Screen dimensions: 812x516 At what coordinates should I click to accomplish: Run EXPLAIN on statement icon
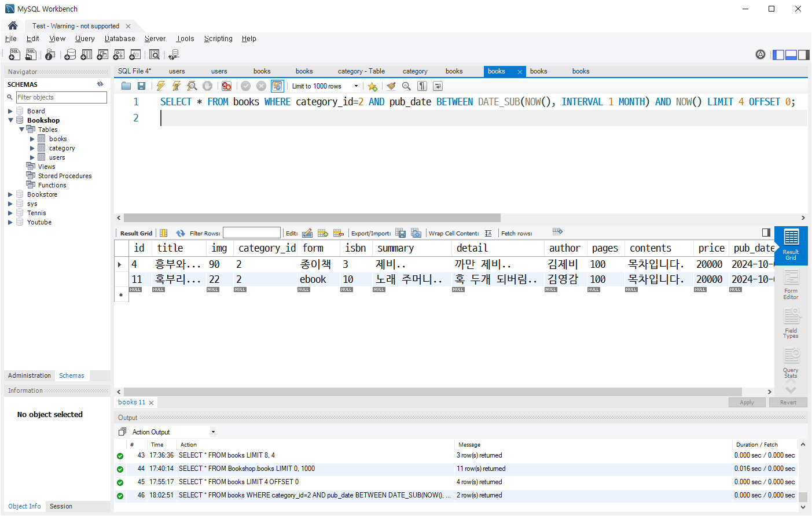pyautogui.click(x=192, y=86)
